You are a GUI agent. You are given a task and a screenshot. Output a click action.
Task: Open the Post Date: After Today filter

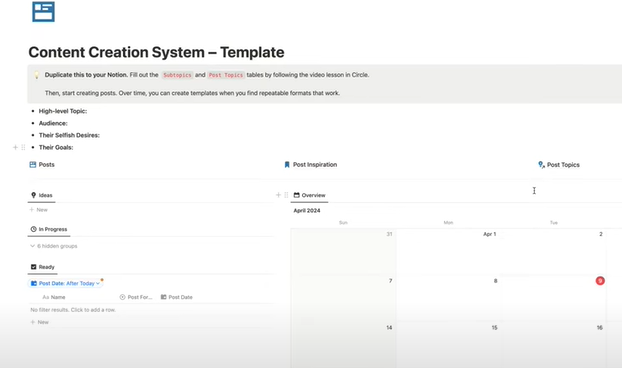pos(65,283)
